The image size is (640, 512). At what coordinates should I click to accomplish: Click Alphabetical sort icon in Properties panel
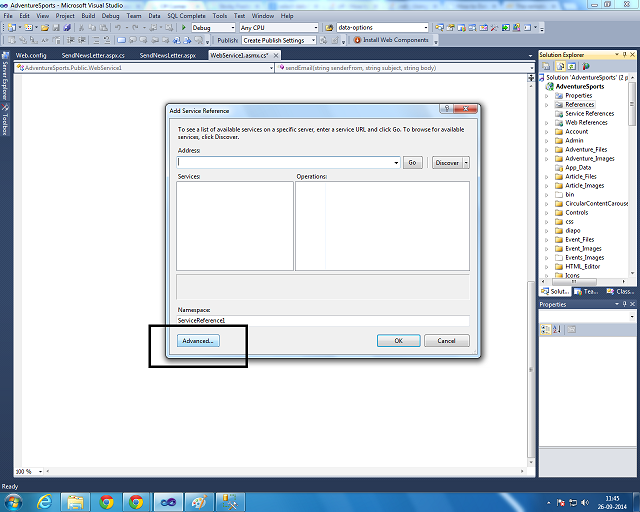coord(557,329)
